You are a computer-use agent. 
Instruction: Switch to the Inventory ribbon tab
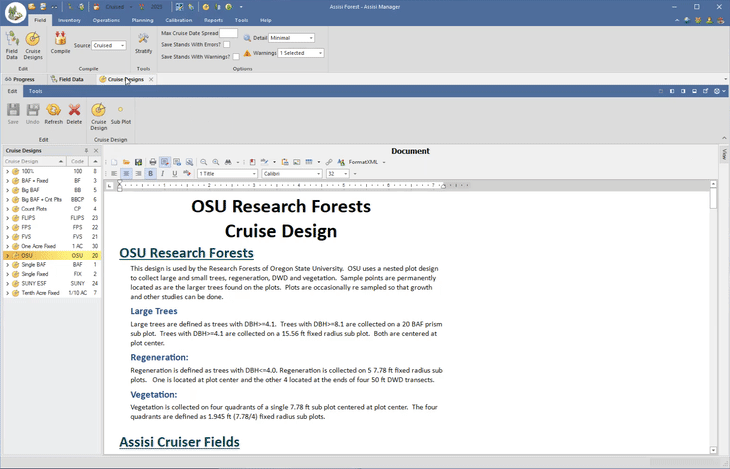click(69, 20)
